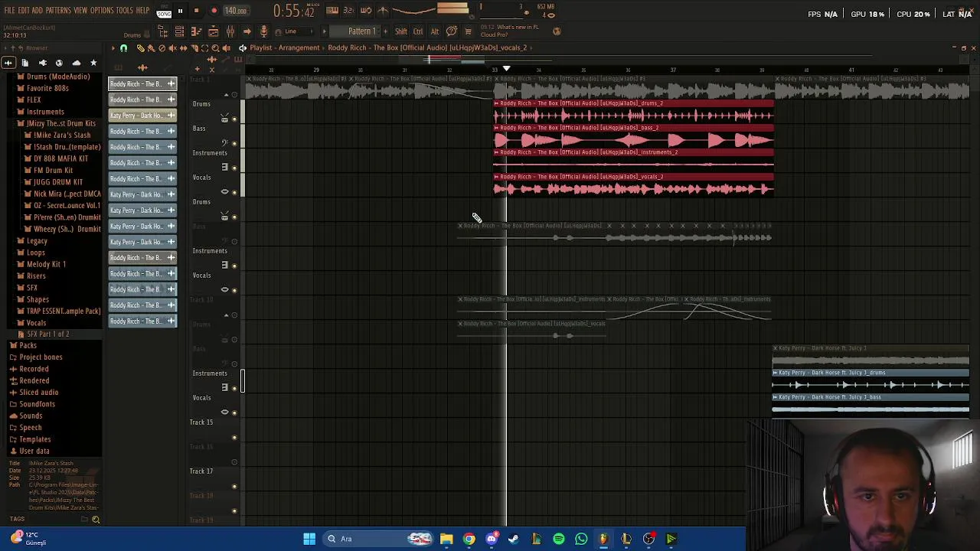Image resolution: width=980 pixels, height=551 pixels.
Task: Mute the first Bass track green light
Action: tap(234, 143)
